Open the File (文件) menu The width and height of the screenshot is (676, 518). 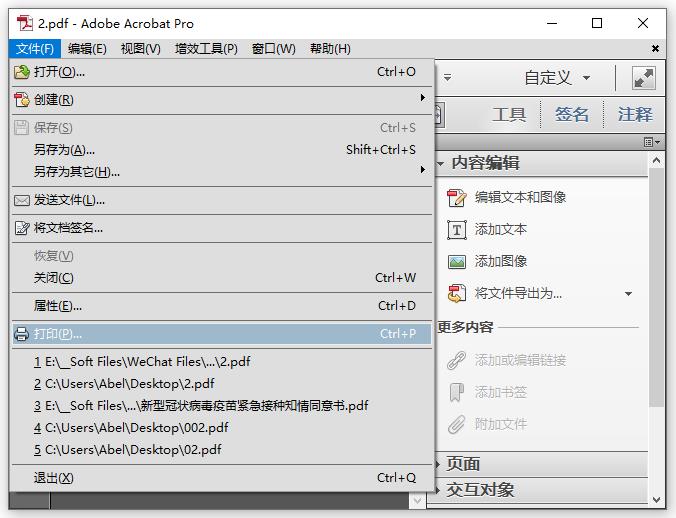[x=34, y=49]
